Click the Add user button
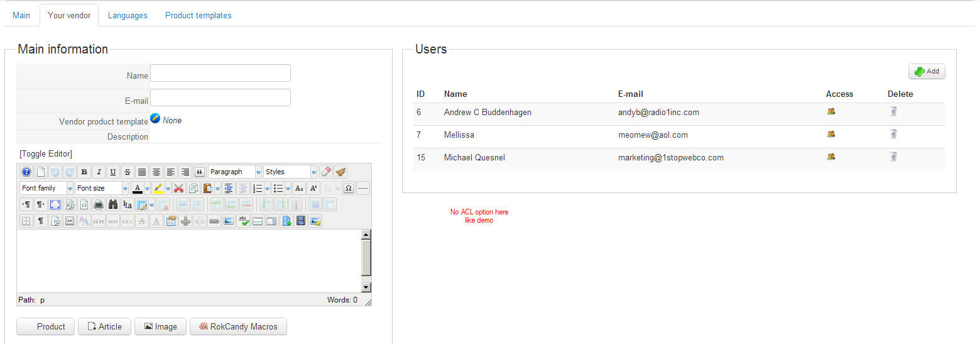980x344 pixels. click(927, 71)
